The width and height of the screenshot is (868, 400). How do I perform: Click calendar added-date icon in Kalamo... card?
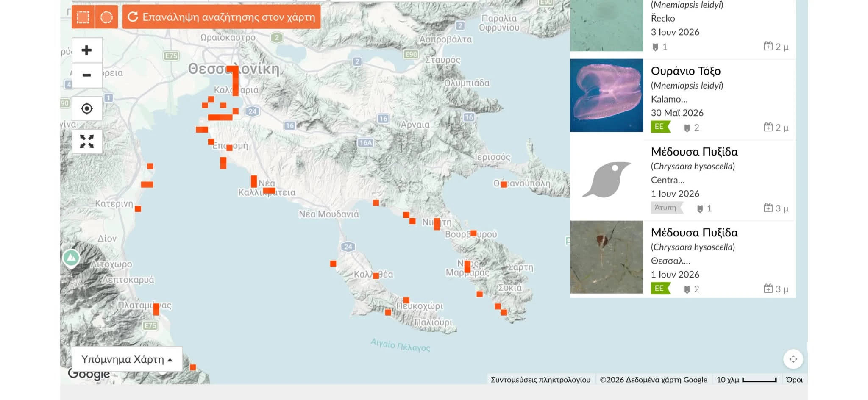point(768,127)
